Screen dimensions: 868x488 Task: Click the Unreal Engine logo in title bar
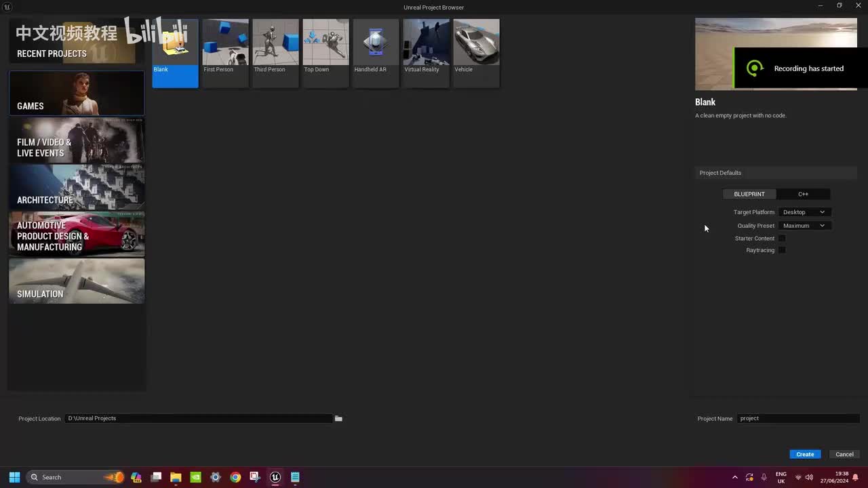coord(7,7)
